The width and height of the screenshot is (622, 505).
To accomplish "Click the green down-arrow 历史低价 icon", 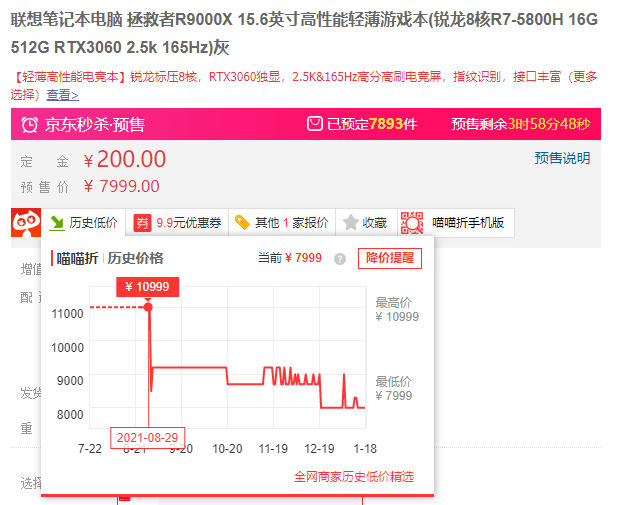I will pos(57,223).
